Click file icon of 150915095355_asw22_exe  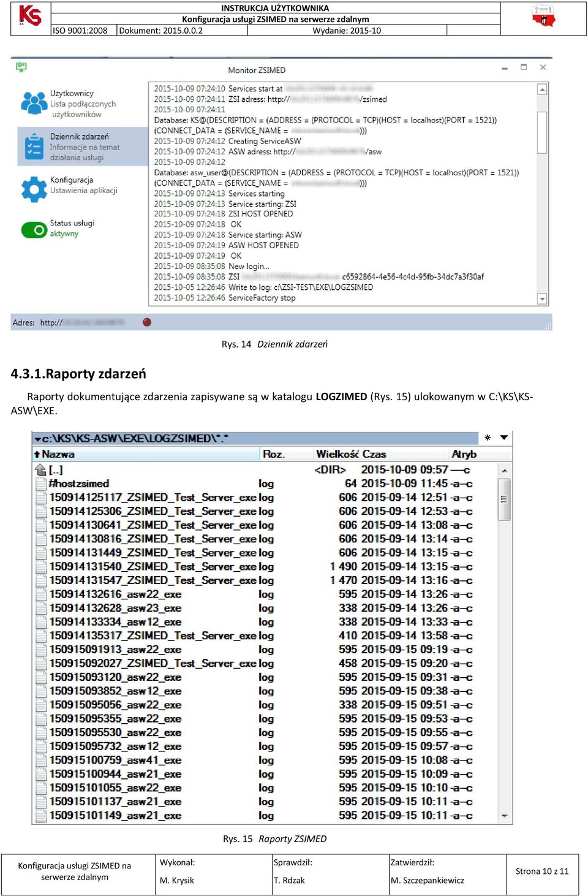tap(41, 719)
